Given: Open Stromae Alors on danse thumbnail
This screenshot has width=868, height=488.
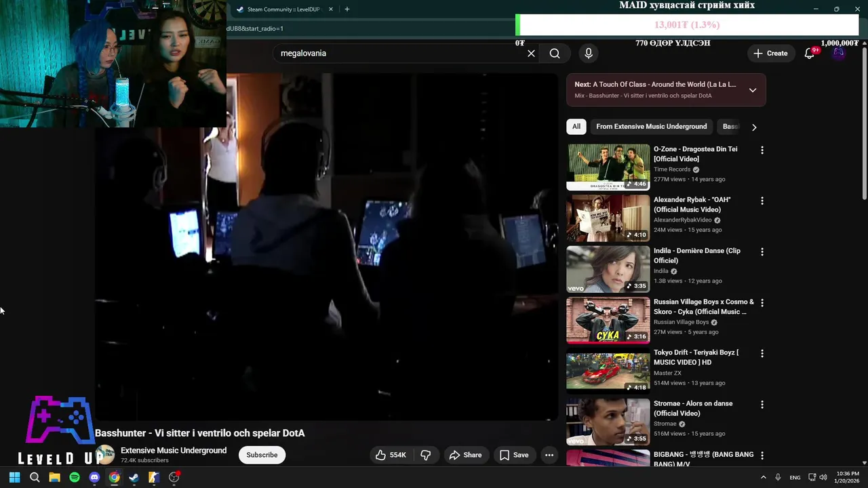Looking at the screenshot, I should (x=608, y=421).
